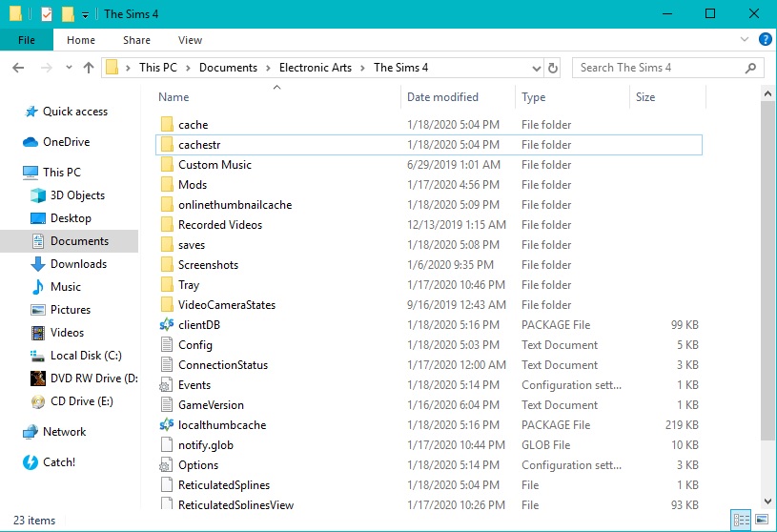Image resolution: width=777 pixels, height=532 pixels.
Task: Click the New folder icon in title bar
Action: (x=68, y=14)
